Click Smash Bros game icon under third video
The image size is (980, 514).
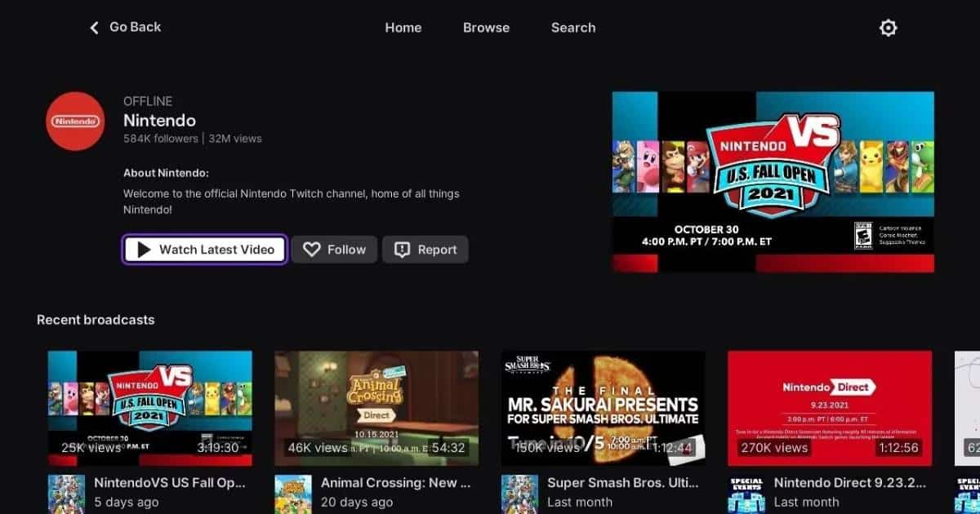[x=519, y=494]
